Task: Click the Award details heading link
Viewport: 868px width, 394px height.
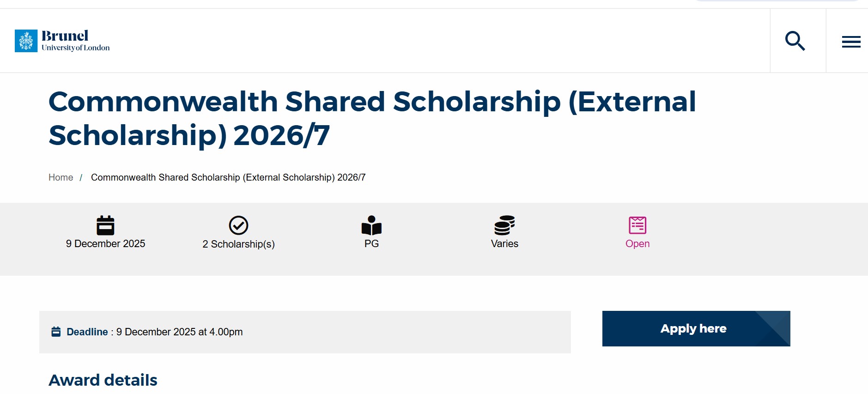Action: pyautogui.click(x=103, y=380)
